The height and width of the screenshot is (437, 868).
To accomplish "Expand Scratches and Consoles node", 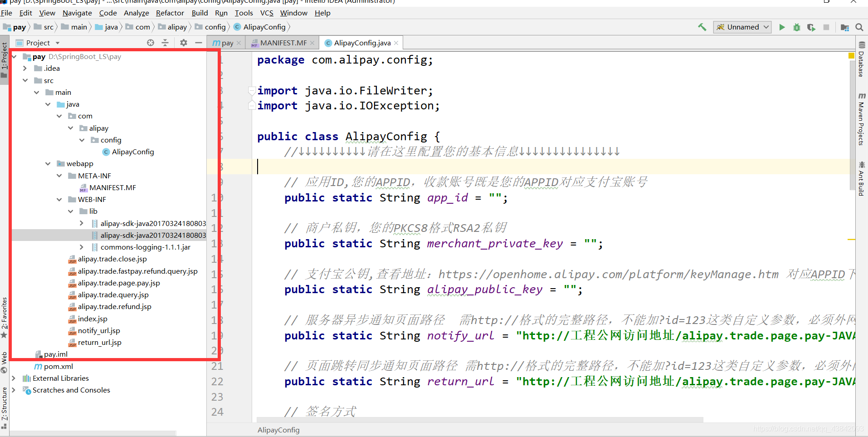I will pyautogui.click(x=14, y=390).
